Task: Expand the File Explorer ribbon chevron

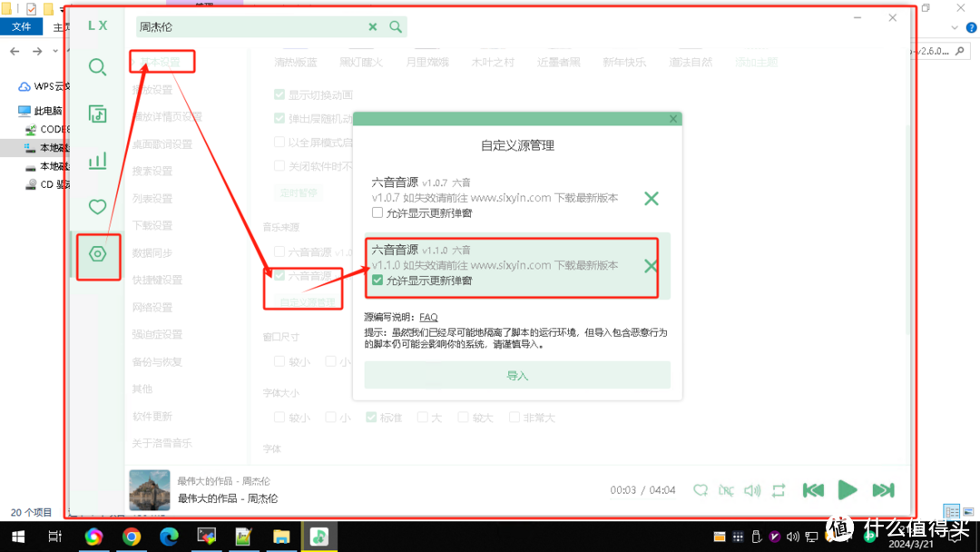Action: point(955,27)
